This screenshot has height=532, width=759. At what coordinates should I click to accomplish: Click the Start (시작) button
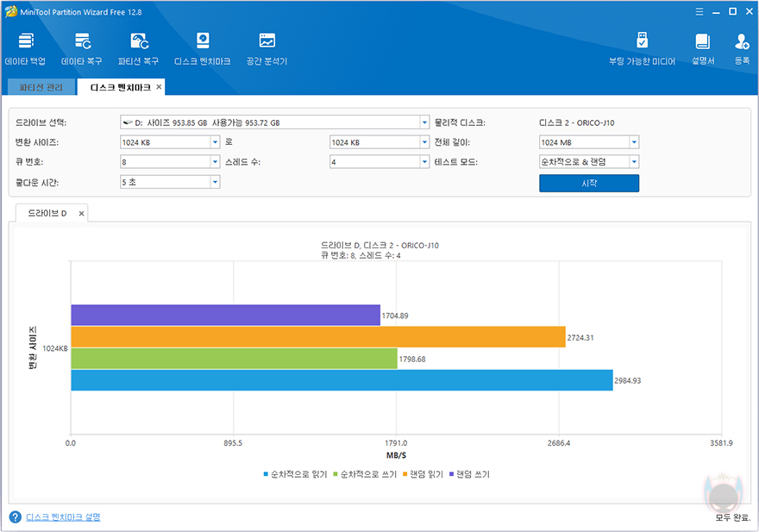pyautogui.click(x=589, y=183)
